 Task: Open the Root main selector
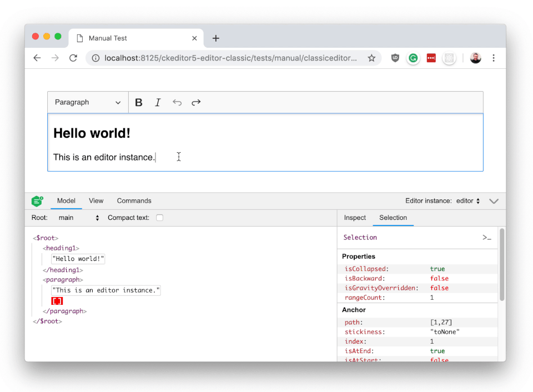pos(78,218)
